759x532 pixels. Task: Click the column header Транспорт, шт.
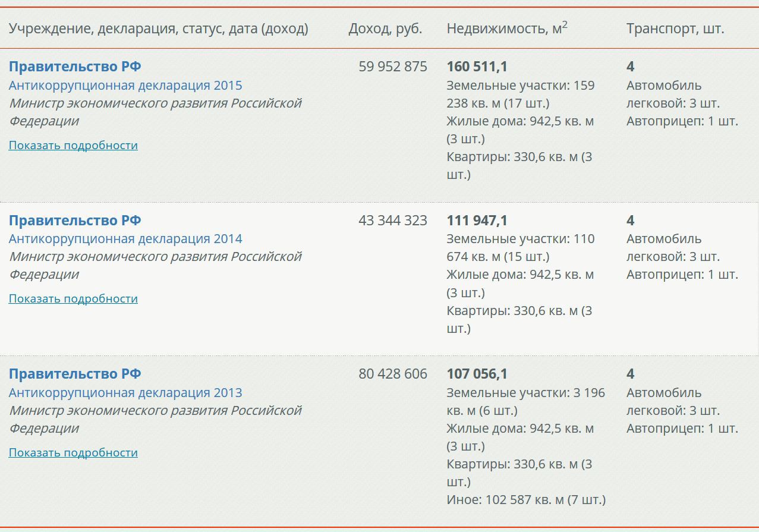point(675,29)
